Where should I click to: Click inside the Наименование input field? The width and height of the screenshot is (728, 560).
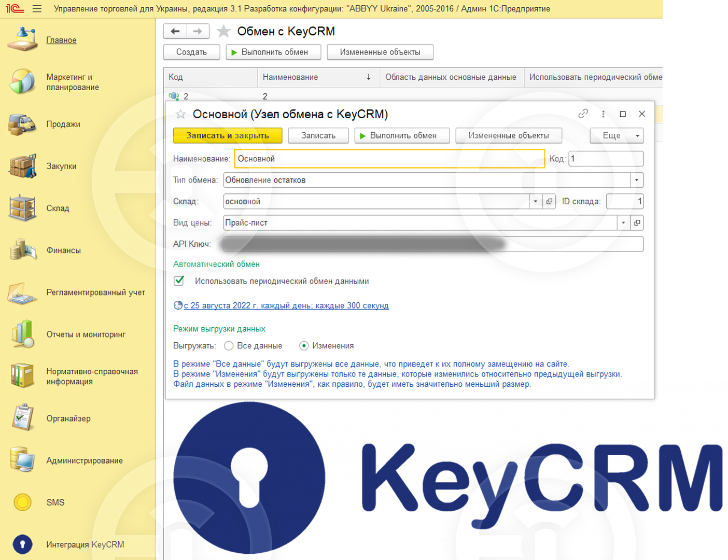click(363, 159)
